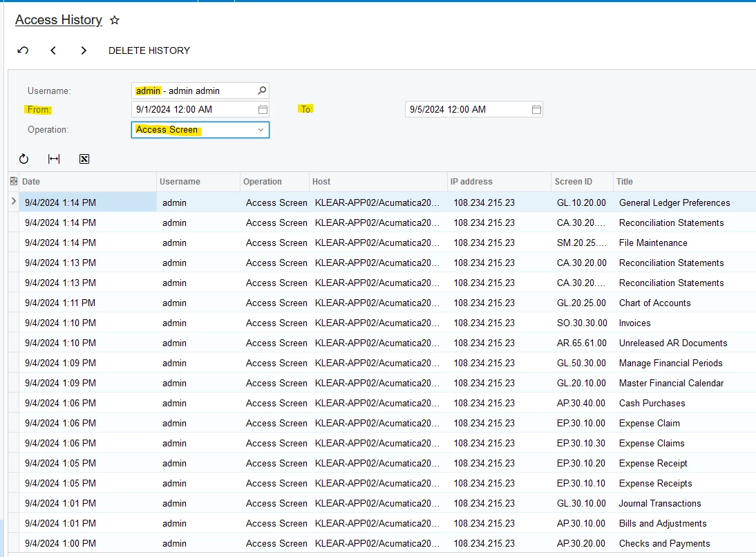756x557 pixels.
Task: Click Screen ID GL.30.10.00 cell
Action: coord(581,504)
